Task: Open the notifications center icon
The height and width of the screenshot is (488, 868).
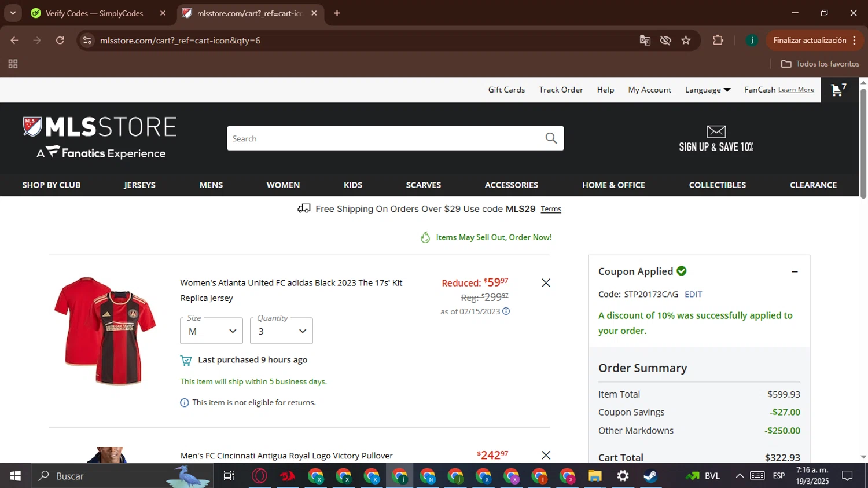Action: click(x=848, y=476)
